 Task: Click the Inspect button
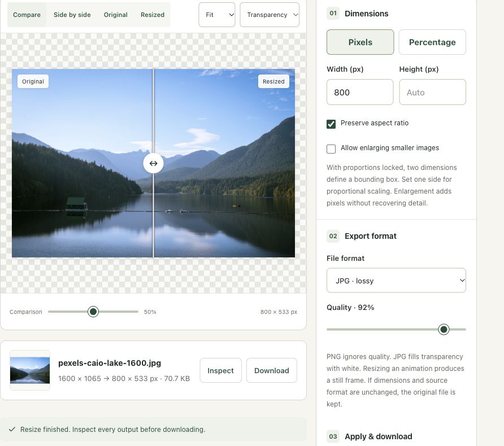220,370
